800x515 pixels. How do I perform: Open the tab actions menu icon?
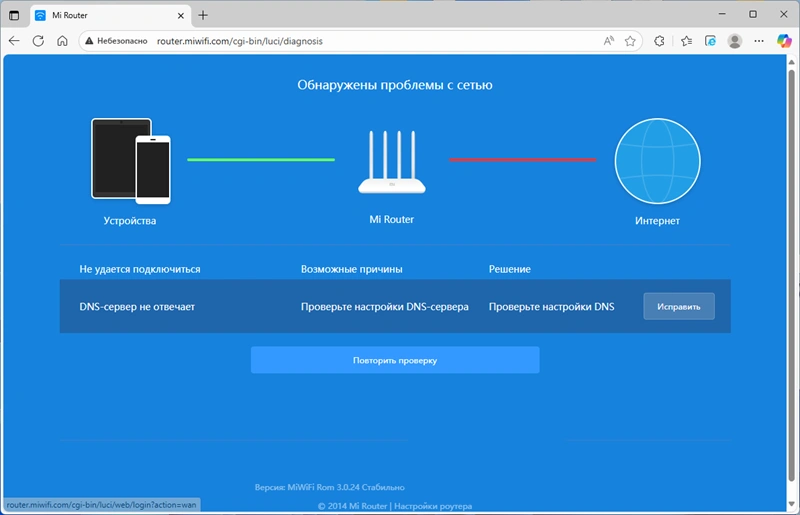click(x=14, y=15)
